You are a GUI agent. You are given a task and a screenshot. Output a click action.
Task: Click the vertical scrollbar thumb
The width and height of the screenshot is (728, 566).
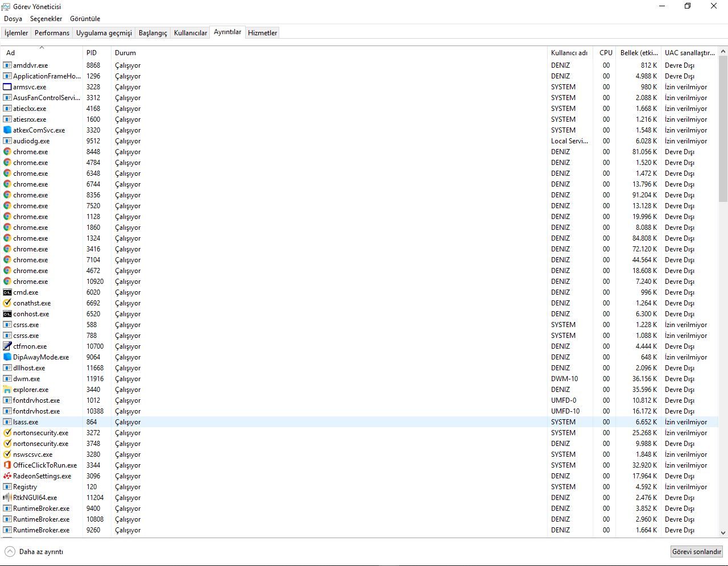coord(723,129)
